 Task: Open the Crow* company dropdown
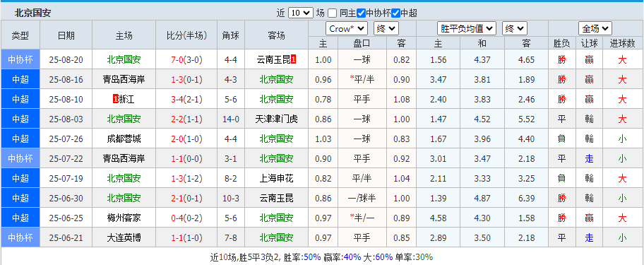347,29
